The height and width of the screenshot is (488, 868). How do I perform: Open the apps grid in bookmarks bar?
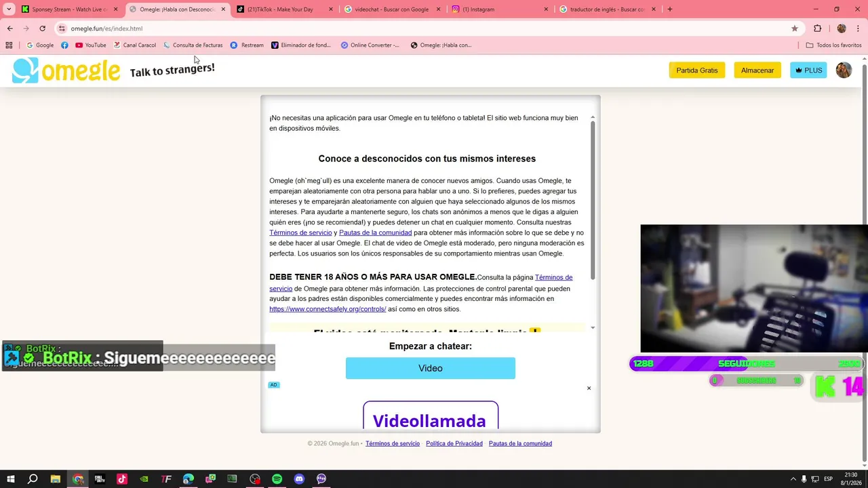pyautogui.click(x=9, y=45)
